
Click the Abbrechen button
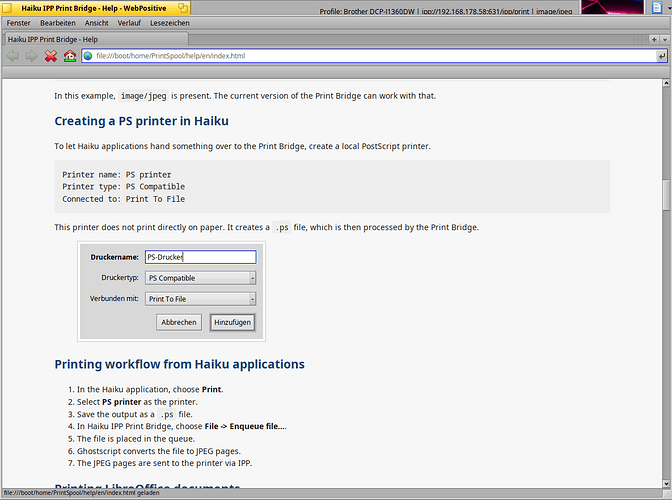tap(179, 322)
